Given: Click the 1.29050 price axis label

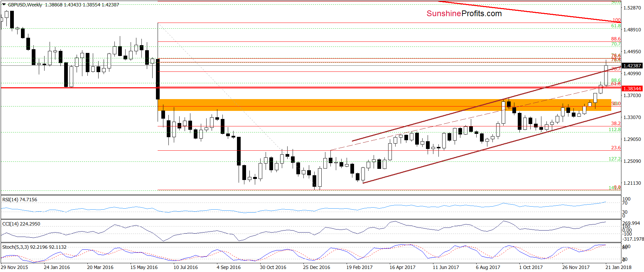Looking at the screenshot, I should point(632,139).
